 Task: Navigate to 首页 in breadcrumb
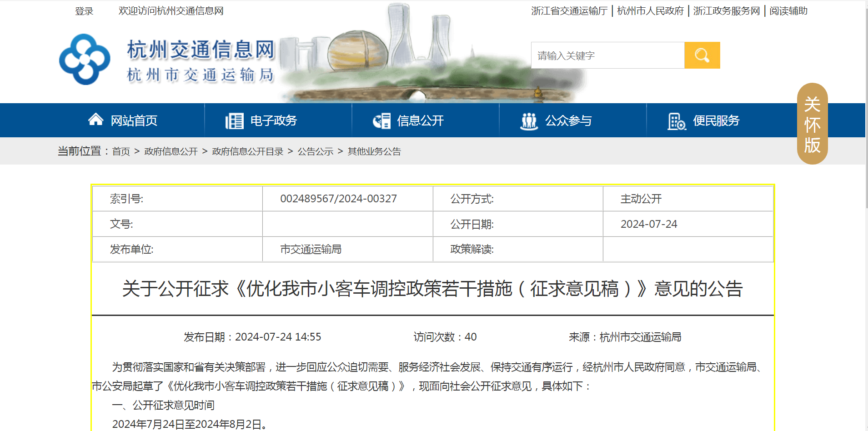coord(121,151)
